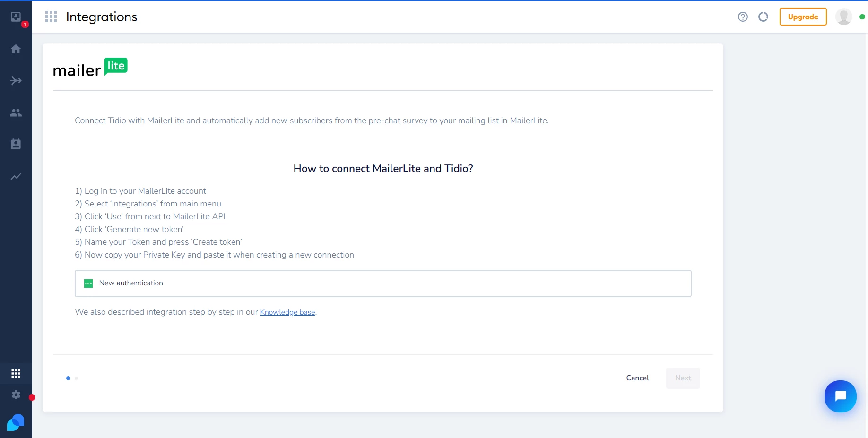Open the integrations grid icon in sidebar
868x438 pixels.
16,374
